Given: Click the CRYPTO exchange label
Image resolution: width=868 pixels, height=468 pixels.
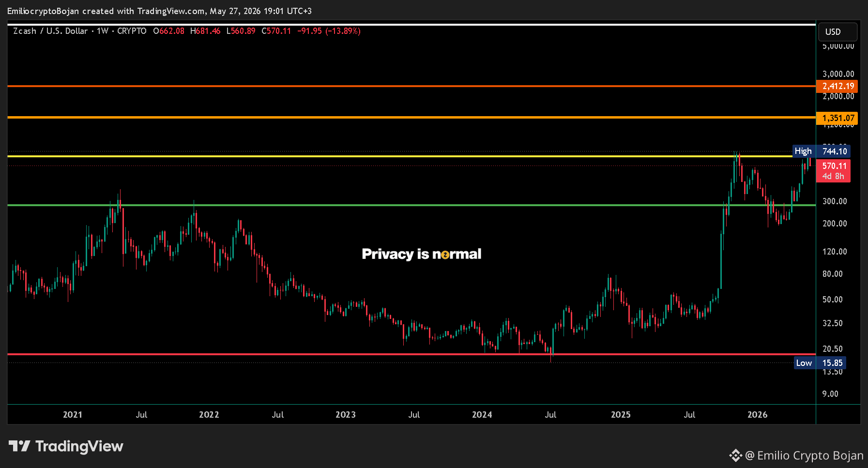Looking at the screenshot, I should point(132,31).
